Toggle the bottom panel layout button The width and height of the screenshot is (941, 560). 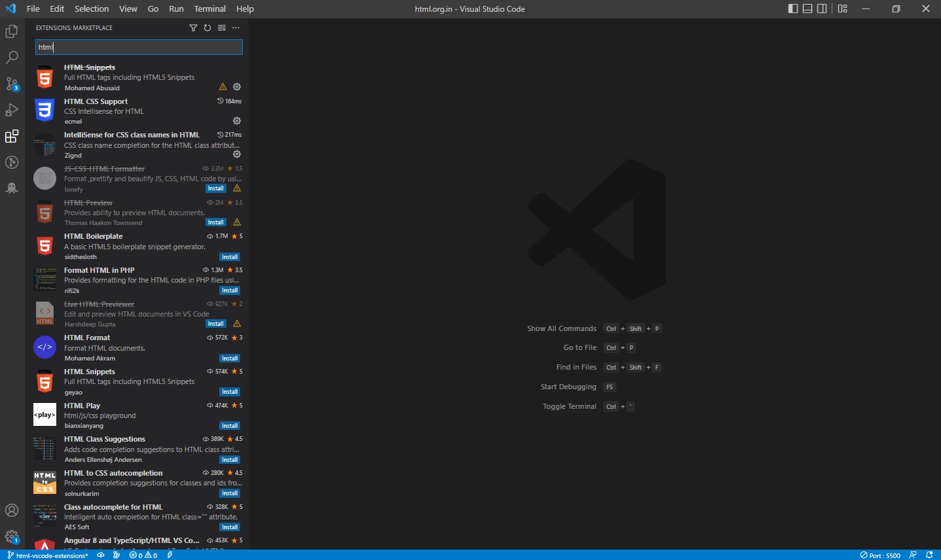pyautogui.click(x=808, y=9)
